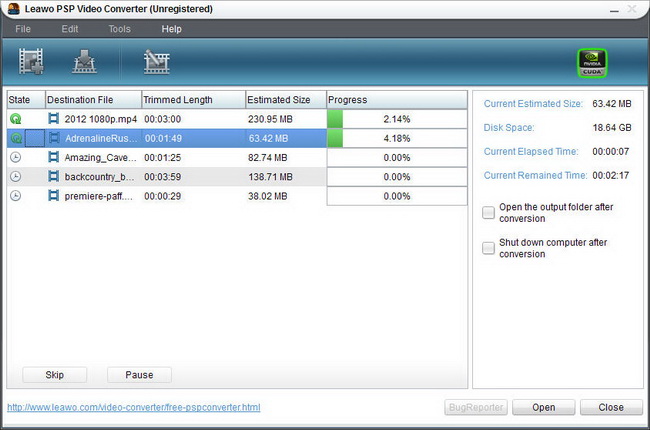Enable Open the output folder after conversion
This screenshot has width=650, height=430.
(488, 212)
